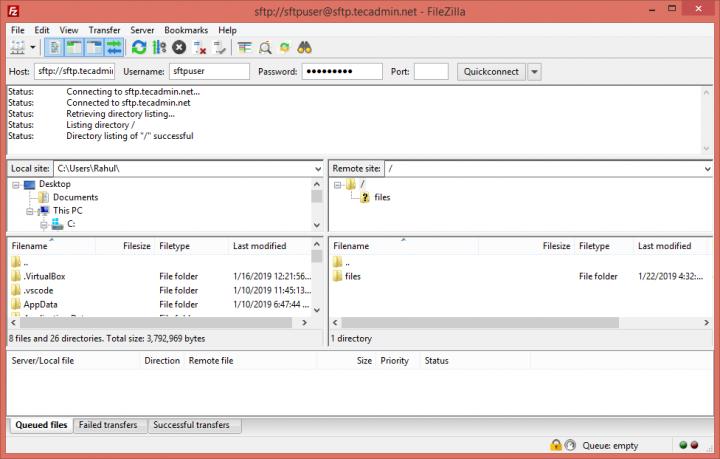Image resolution: width=720 pixels, height=459 pixels.
Task: Toggle local directory tree view
Action: pos(74,47)
